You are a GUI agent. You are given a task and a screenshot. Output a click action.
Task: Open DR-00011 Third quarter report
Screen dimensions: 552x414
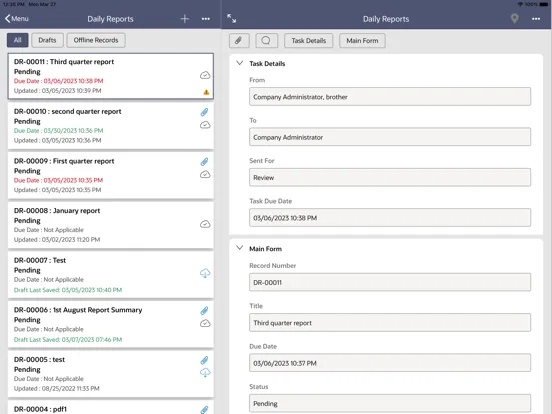point(111,76)
